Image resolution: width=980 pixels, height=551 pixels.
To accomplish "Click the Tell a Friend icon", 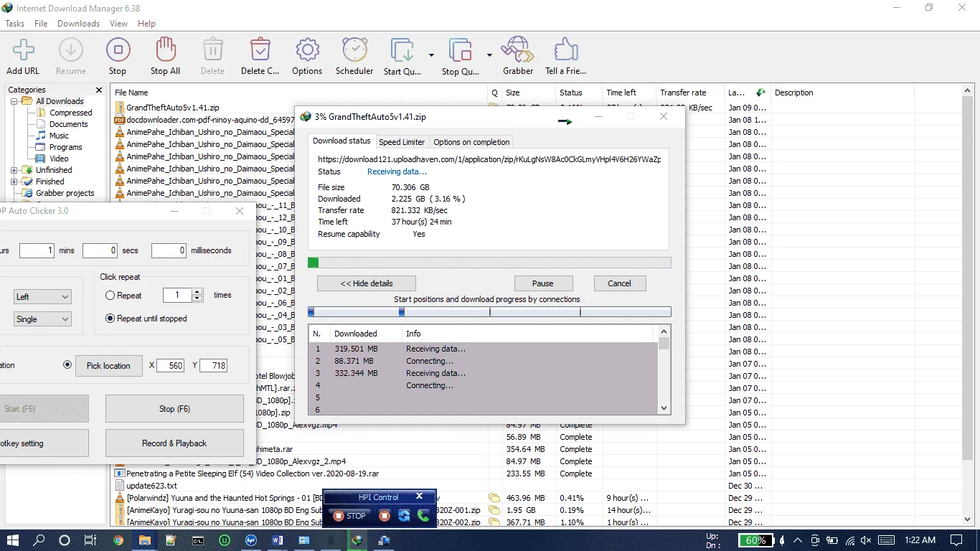I will coord(565,50).
